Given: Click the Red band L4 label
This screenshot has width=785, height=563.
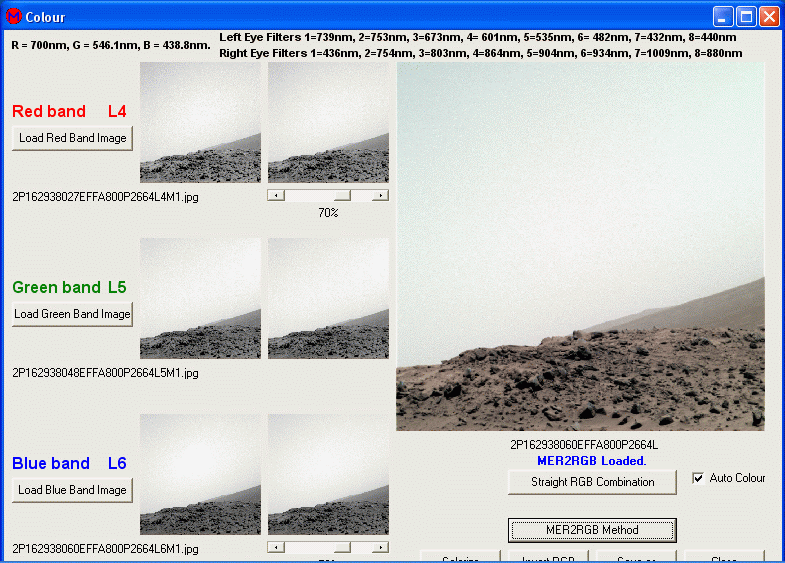Looking at the screenshot, I should click(x=69, y=111).
